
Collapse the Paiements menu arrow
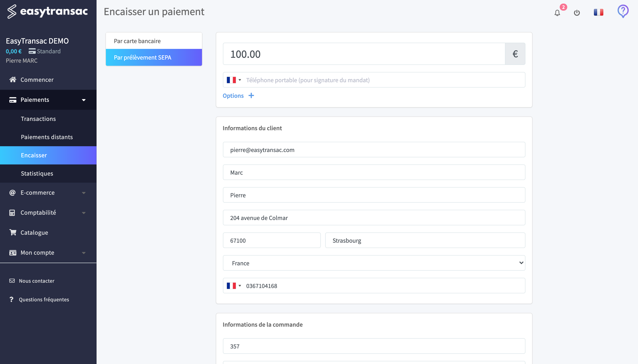click(x=84, y=100)
